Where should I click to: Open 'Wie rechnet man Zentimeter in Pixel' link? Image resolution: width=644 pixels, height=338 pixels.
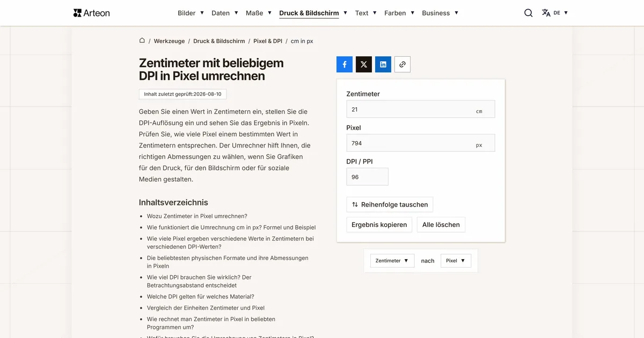pyautogui.click(x=211, y=323)
